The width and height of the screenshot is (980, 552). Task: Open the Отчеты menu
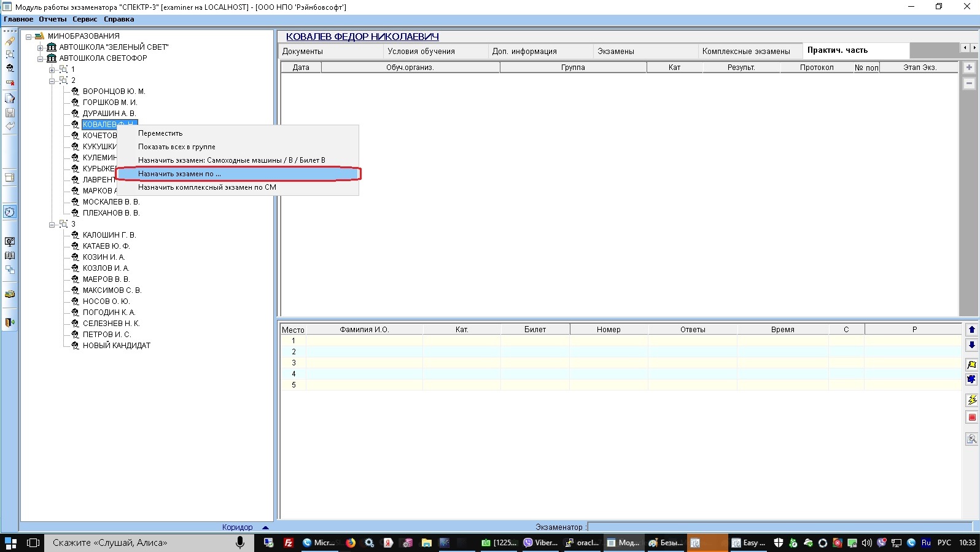click(x=53, y=20)
